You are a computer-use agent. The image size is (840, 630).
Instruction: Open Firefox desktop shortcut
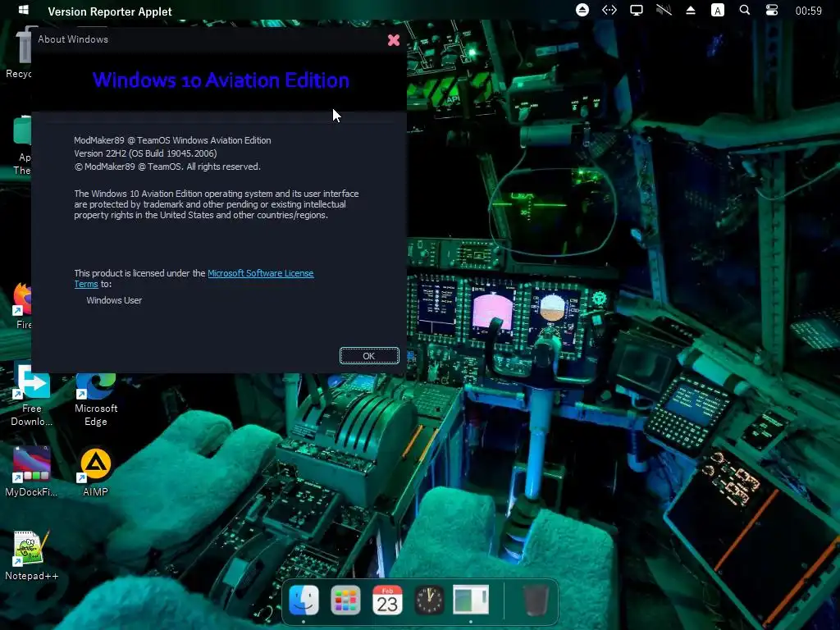22,305
